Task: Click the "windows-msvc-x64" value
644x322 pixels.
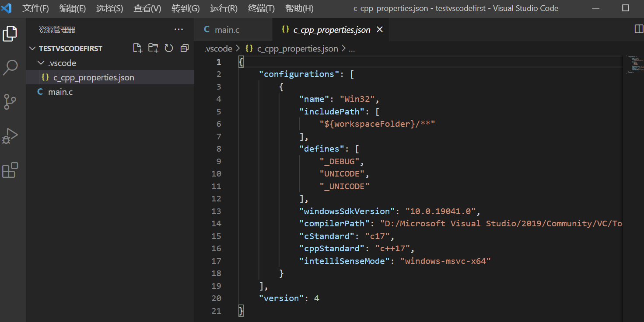Action: click(446, 261)
